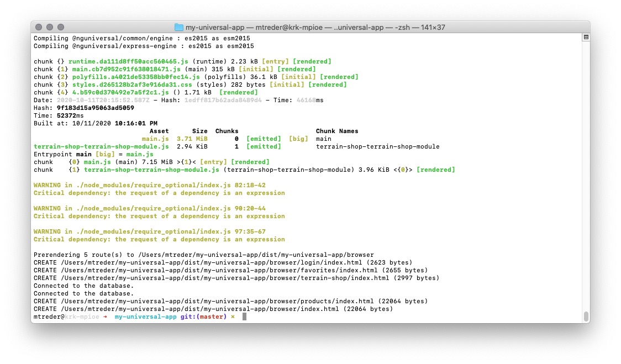Click the warning line with index.js 90:20-44
Image resolution: width=621 pixels, height=364 pixels.
(x=150, y=208)
